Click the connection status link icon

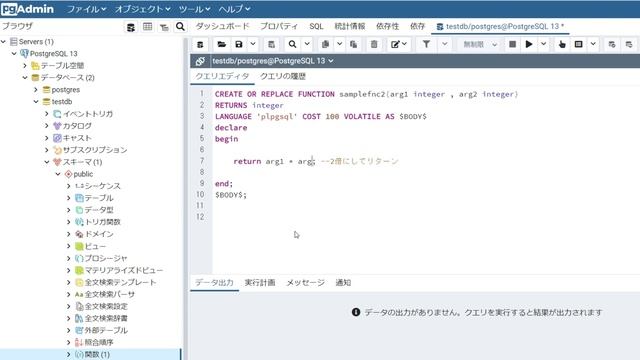200,61
